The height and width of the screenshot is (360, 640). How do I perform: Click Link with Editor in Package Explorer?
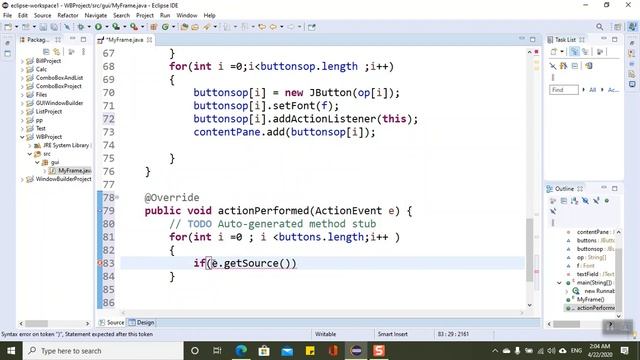[57, 52]
